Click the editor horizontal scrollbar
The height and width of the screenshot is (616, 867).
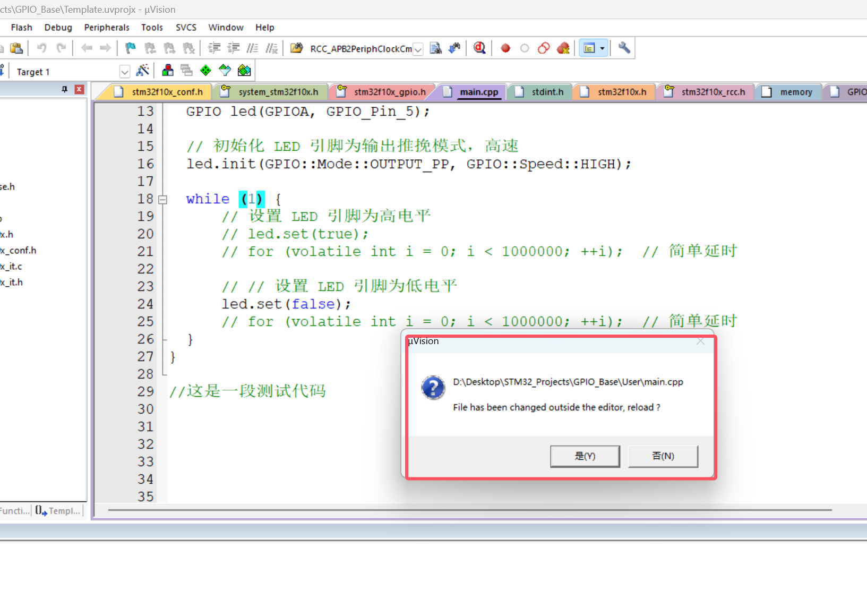(x=469, y=510)
